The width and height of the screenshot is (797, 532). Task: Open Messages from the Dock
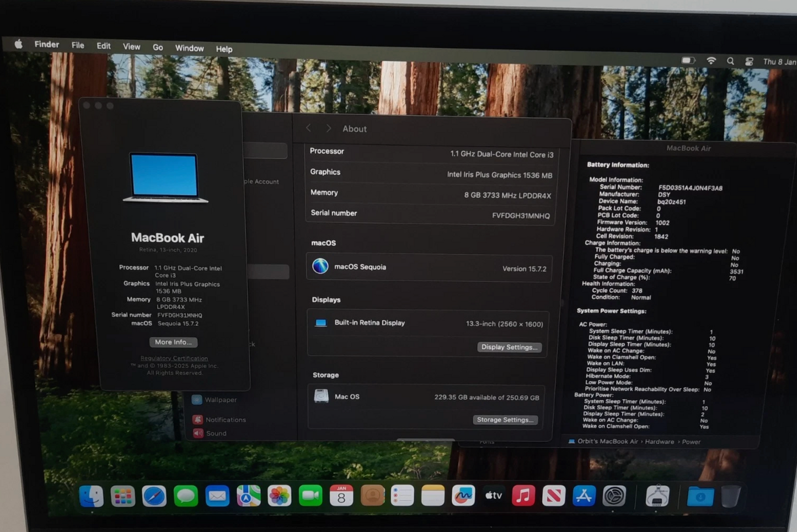186,496
